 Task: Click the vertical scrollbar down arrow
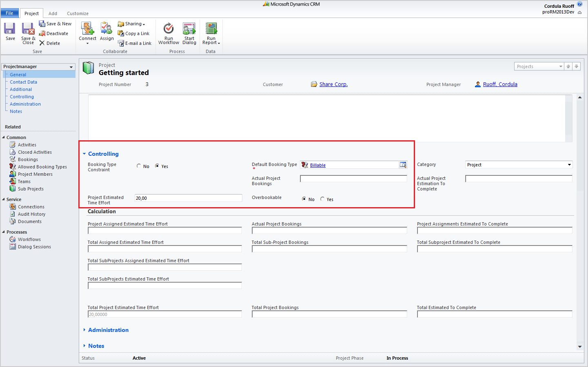click(580, 347)
